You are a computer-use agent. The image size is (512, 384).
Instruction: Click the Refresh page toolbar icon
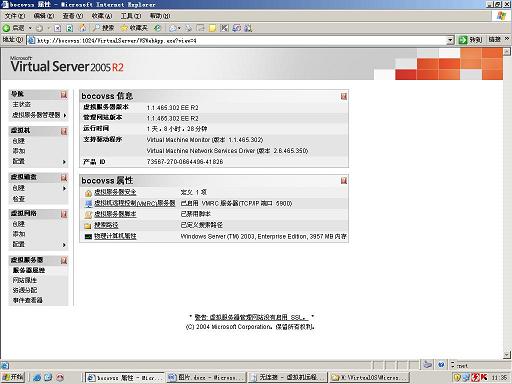[70, 28]
